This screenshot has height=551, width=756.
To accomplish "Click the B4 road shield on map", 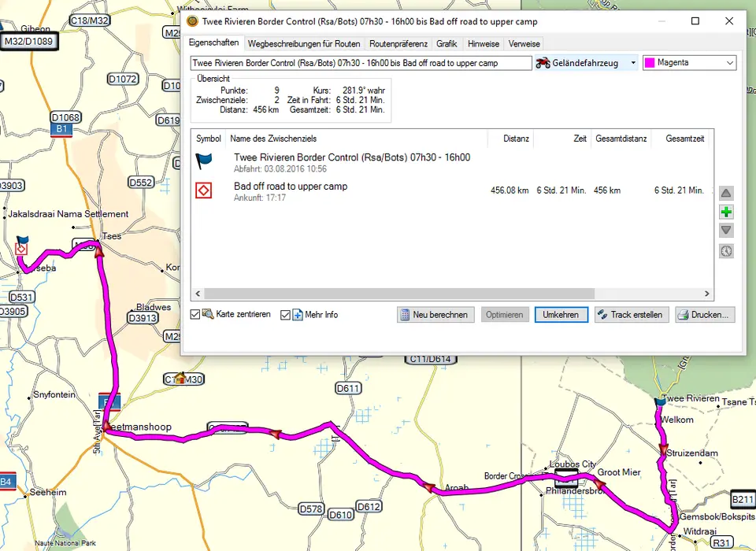I will (6, 481).
